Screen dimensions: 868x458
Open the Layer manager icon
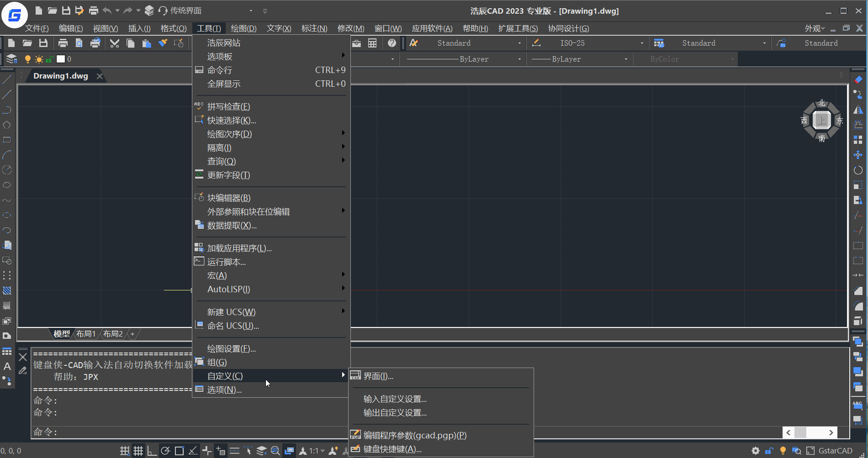point(11,59)
